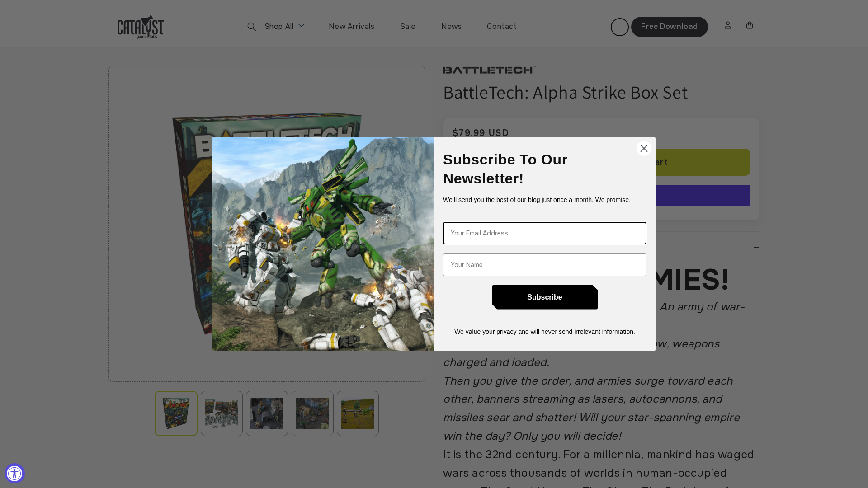Click the circle icon beside Free Download

619,27
